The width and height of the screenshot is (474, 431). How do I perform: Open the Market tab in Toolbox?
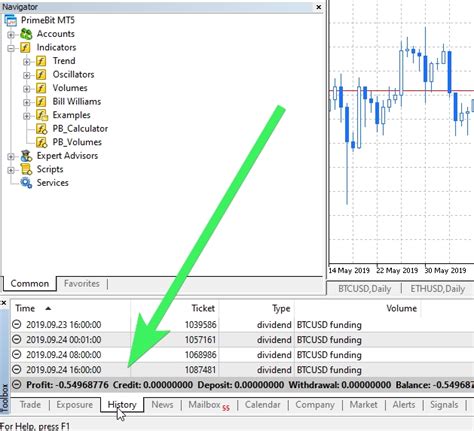[363, 404]
